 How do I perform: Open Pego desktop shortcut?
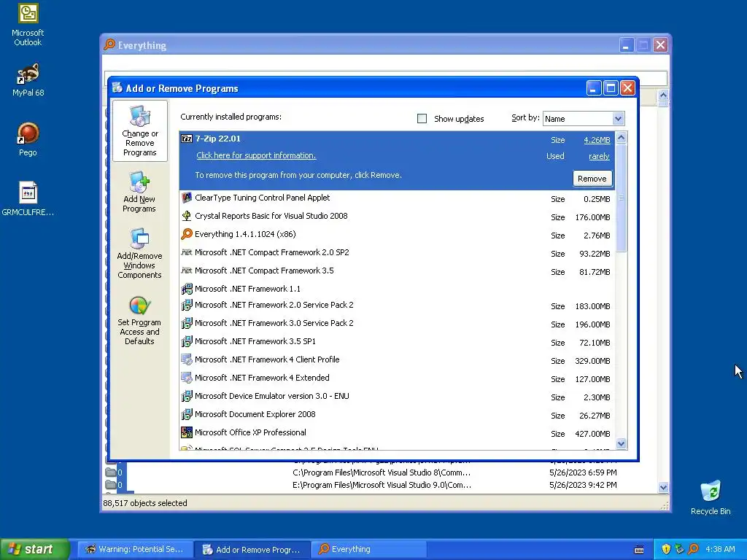pyautogui.click(x=28, y=139)
